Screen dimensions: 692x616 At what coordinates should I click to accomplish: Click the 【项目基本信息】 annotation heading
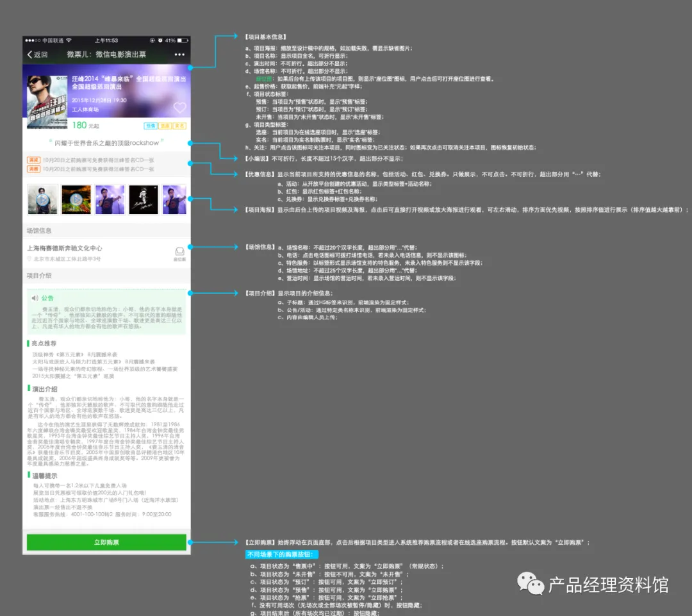(x=266, y=37)
